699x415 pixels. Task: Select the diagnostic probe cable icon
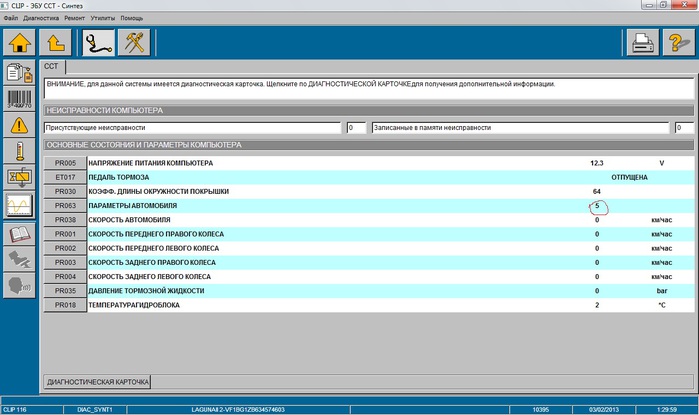(x=99, y=43)
